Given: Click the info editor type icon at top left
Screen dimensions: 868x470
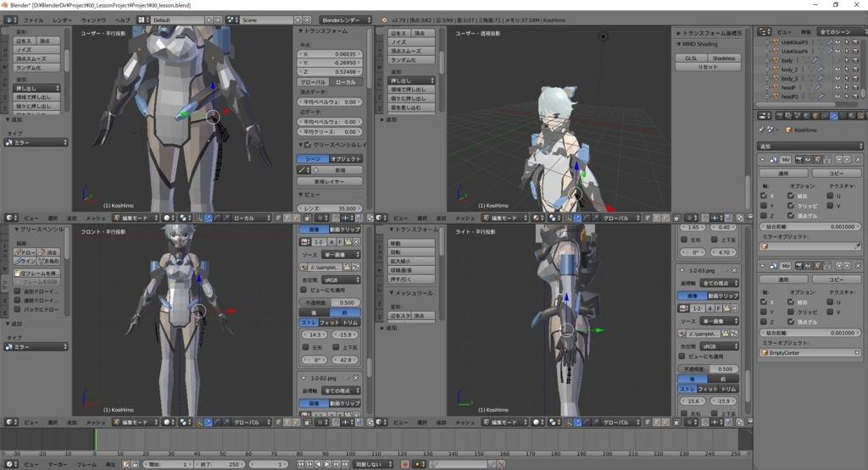Looking at the screenshot, I should click(10, 20).
